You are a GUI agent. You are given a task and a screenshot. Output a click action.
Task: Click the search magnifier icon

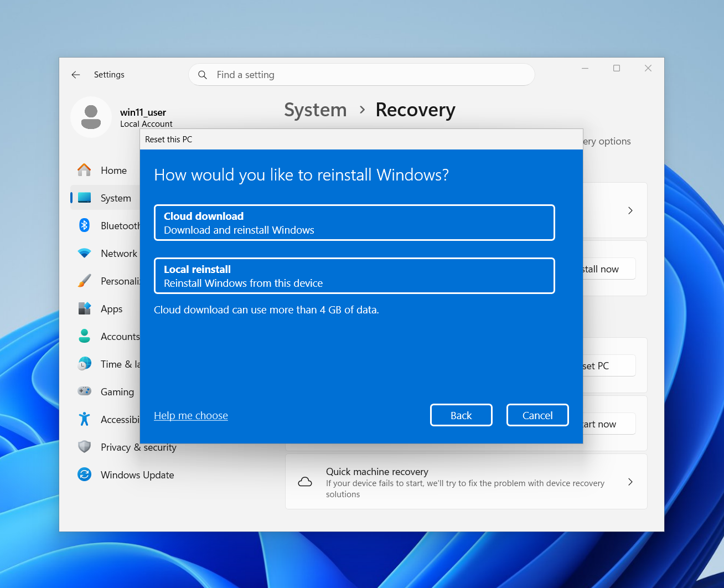click(x=203, y=75)
